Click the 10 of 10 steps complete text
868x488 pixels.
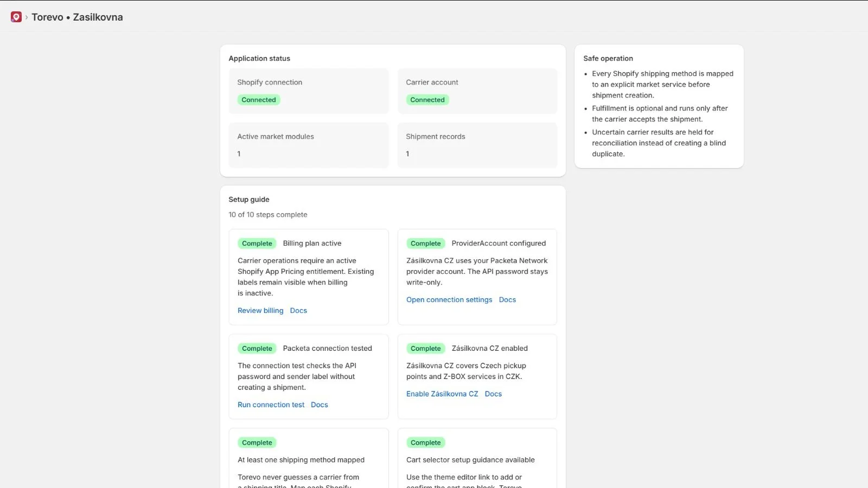268,215
